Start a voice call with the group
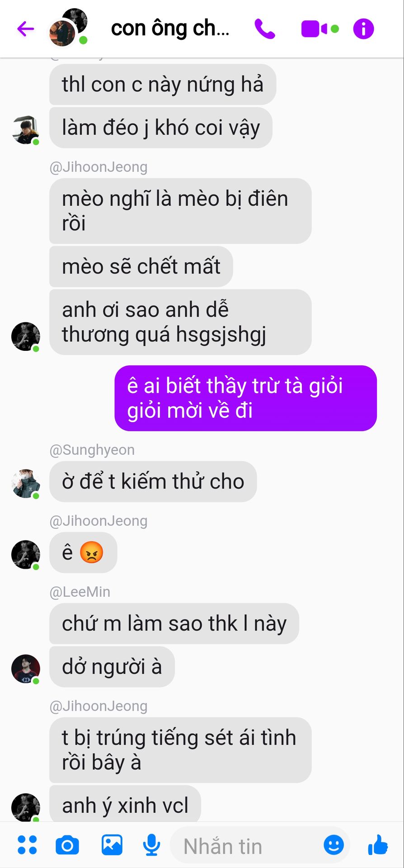This screenshot has height=868, width=404. pyautogui.click(x=265, y=29)
